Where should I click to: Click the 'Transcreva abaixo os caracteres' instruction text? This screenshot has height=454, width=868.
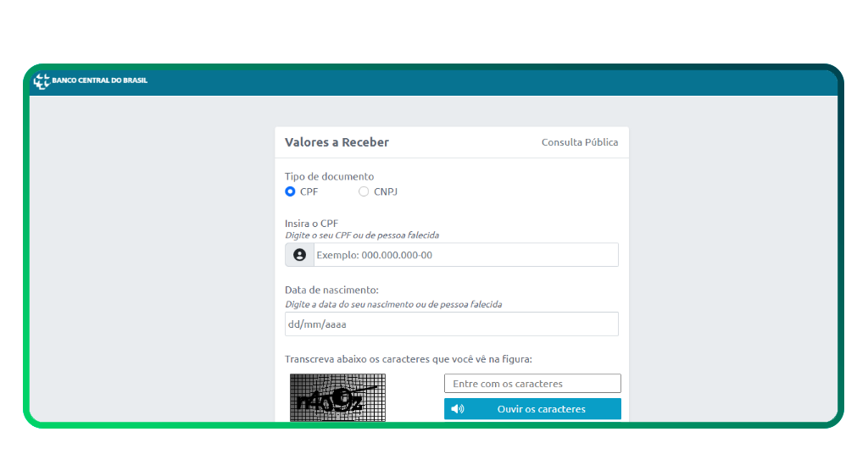409,359
